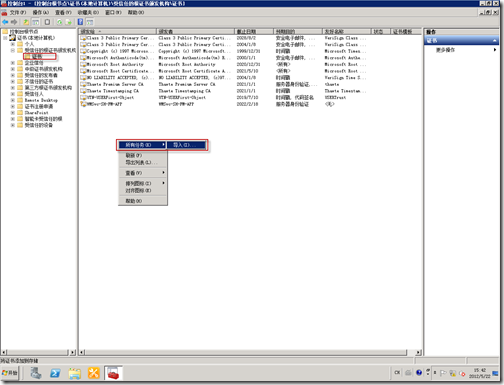Click the Back arrow toolbar icon

pyautogui.click(x=5, y=22)
